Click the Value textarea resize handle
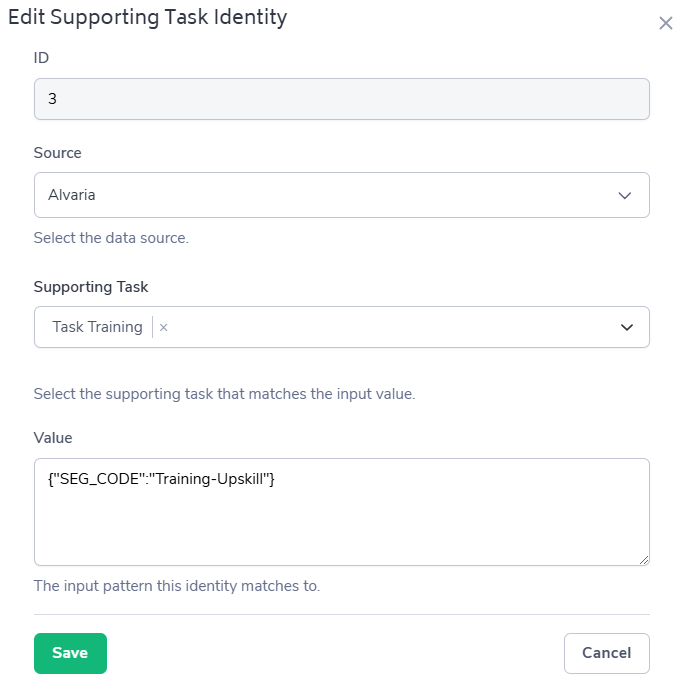The height and width of the screenshot is (697, 688). pyautogui.click(x=644, y=560)
